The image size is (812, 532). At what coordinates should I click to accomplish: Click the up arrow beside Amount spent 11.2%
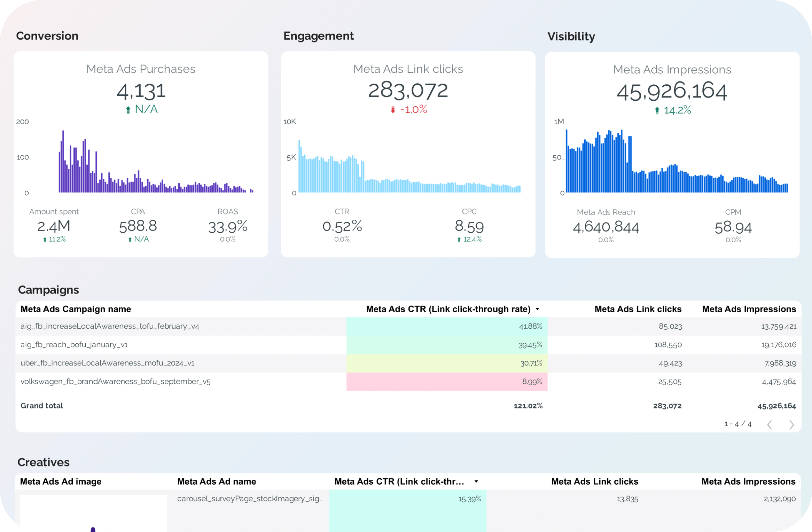click(x=45, y=240)
